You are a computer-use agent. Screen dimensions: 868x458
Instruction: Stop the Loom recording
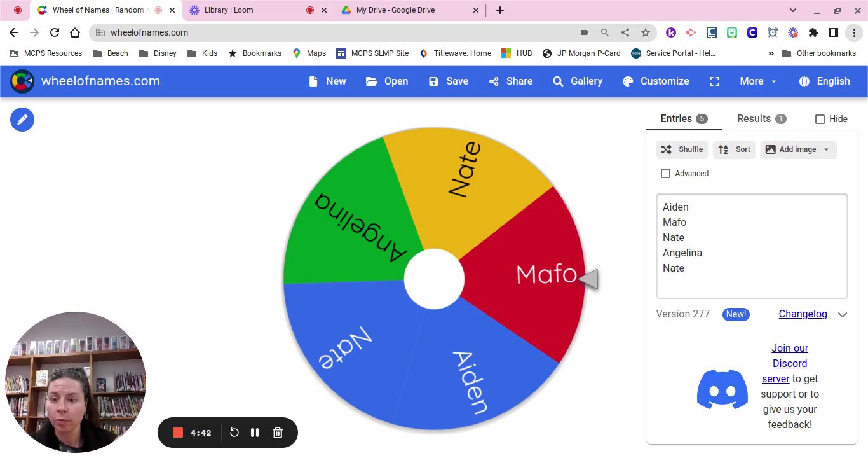coord(178,433)
